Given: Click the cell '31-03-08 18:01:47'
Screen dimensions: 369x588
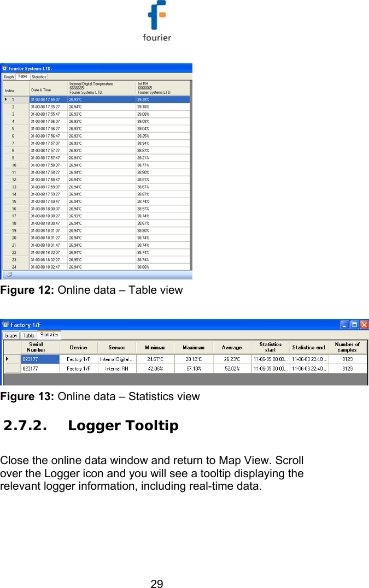Looking at the screenshot, I should [x=49, y=245].
